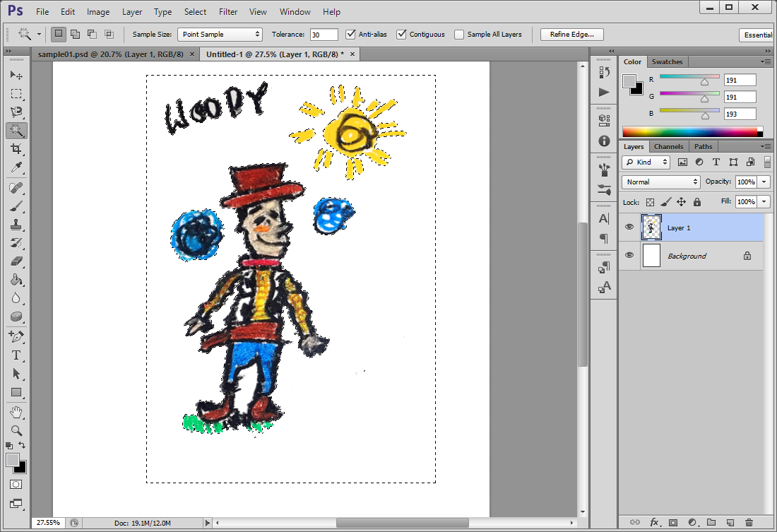Select the Path Selection tool
Image resolution: width=777 pixels, height=532 pixels.
coord(16,374)
